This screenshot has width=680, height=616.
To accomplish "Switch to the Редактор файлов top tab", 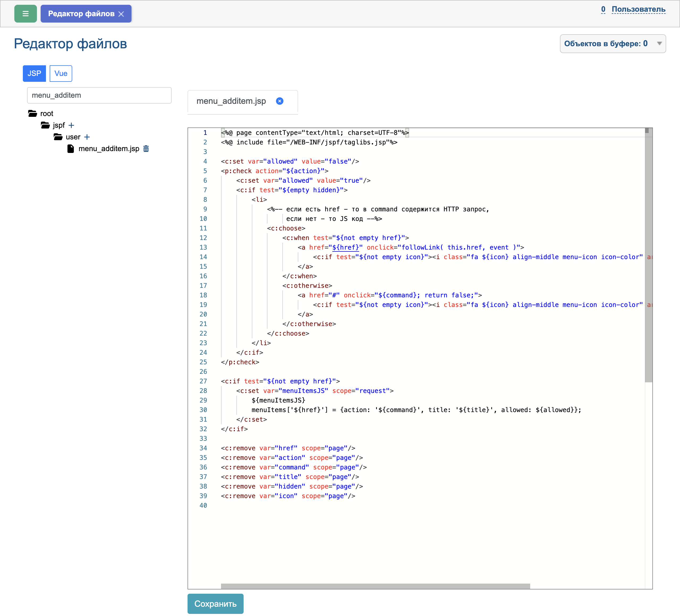I will click(x=81, y=14).
